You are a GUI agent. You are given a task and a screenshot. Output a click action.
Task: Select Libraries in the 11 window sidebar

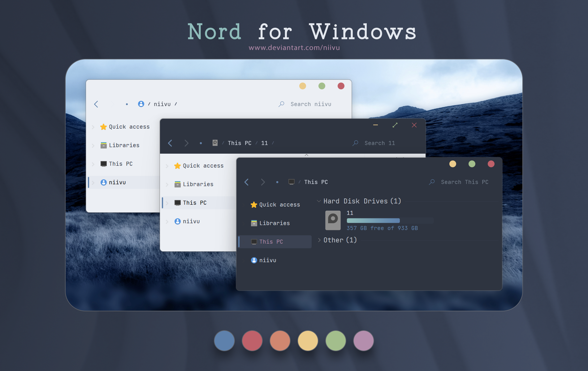(x=199, y=184)
